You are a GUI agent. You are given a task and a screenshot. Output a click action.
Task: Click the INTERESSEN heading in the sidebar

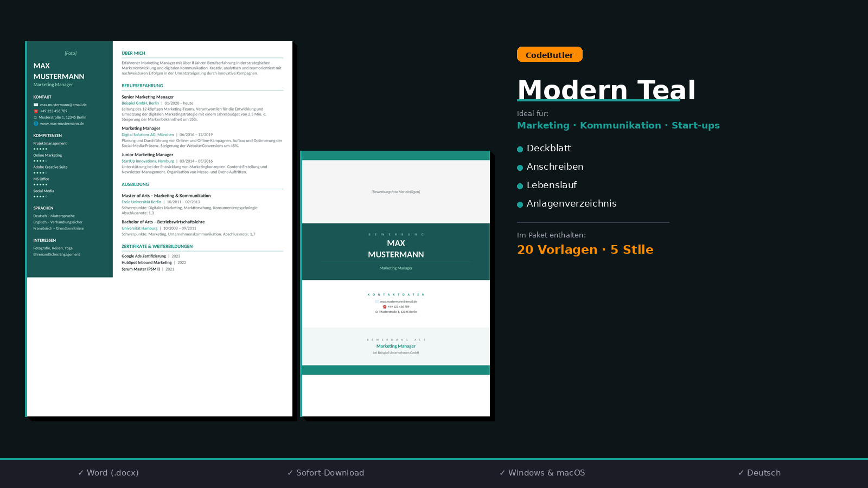[44, 240]
